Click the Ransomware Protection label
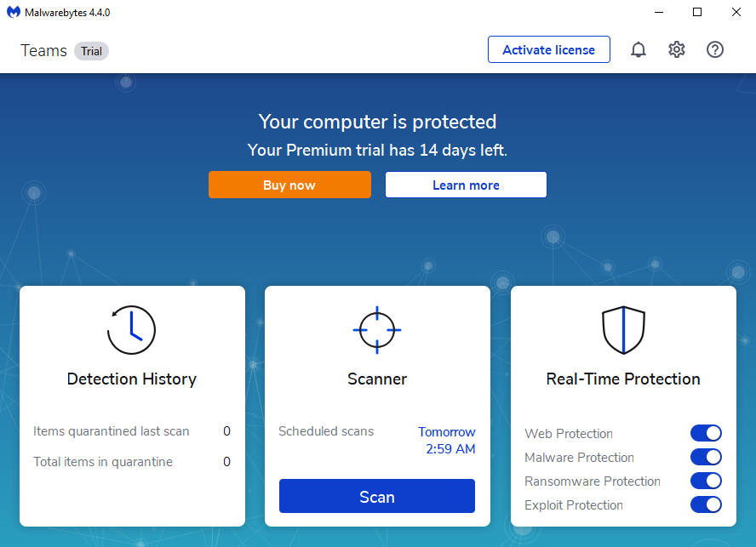756x547 pixels. [592, 481]
